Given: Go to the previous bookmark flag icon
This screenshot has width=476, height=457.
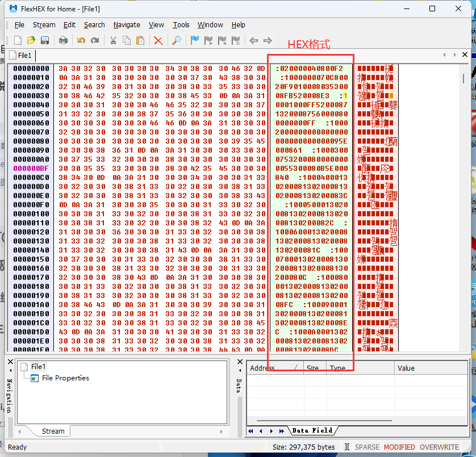Looking at the screenshot, I should point(222,40).
